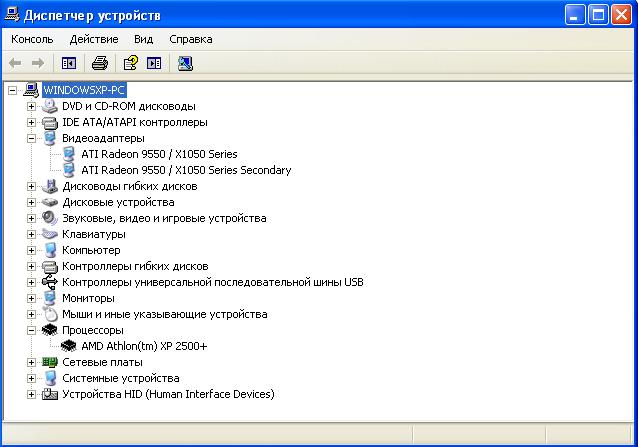Open the Действие menu
This screenshot has width=638, height=447.
tap(94, 39)
